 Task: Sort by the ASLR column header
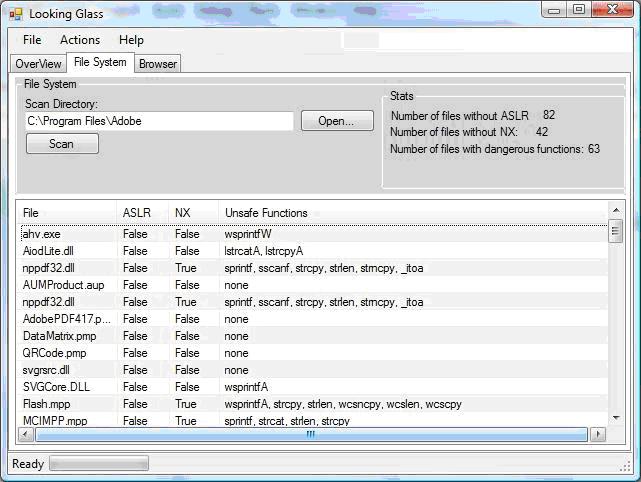click(x=143, y=213)
